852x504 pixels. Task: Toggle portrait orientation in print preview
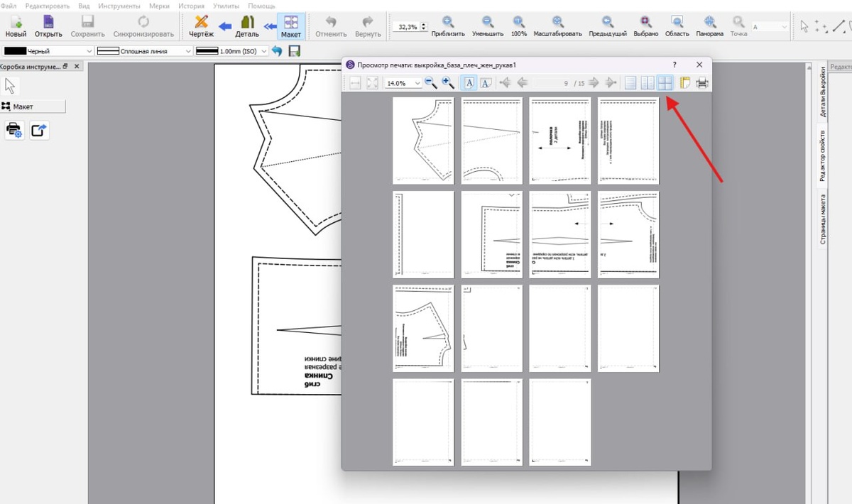[469, 83]
